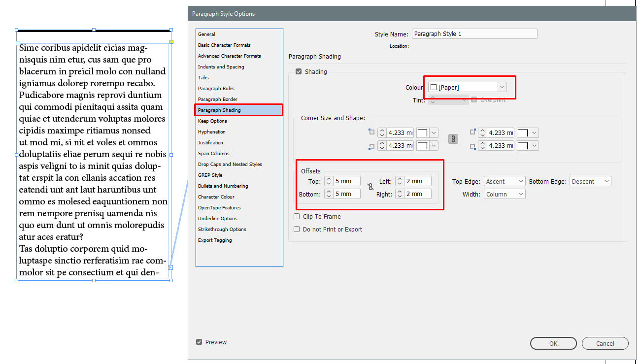Click the text line starting "Pudicabore magnis reprovi"
The width and height of the screenshot is (640, 364).
[x=91, y=95]
